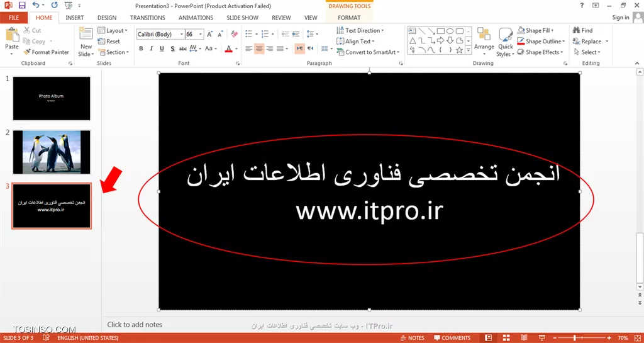Click zoom in plus button
Viewport: 644px width, 343px height.
click(609, 338)
